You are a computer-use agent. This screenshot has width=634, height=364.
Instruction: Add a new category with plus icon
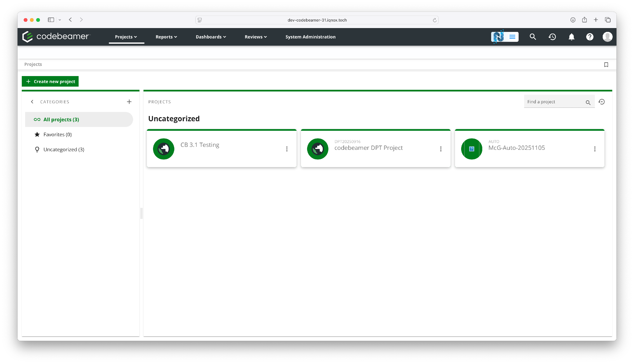point(129,102)
